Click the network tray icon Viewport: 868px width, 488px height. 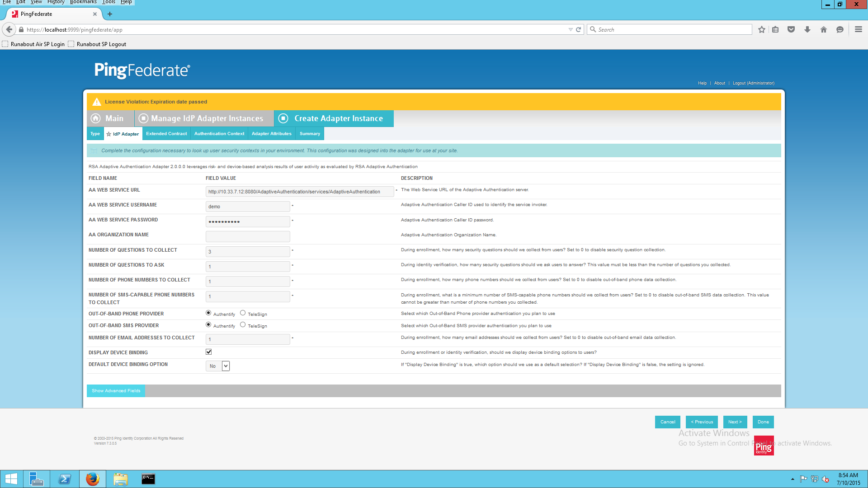point(815,479)
